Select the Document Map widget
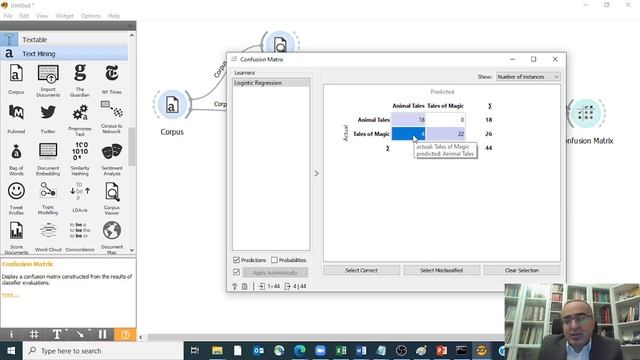The image size is (640, 360). click(x=112, y=238)
